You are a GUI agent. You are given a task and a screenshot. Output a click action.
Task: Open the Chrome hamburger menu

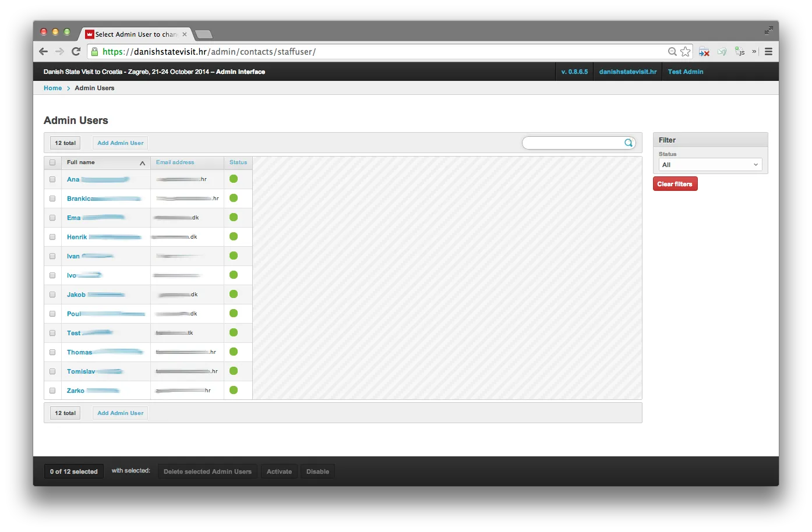tap(768, 52)
